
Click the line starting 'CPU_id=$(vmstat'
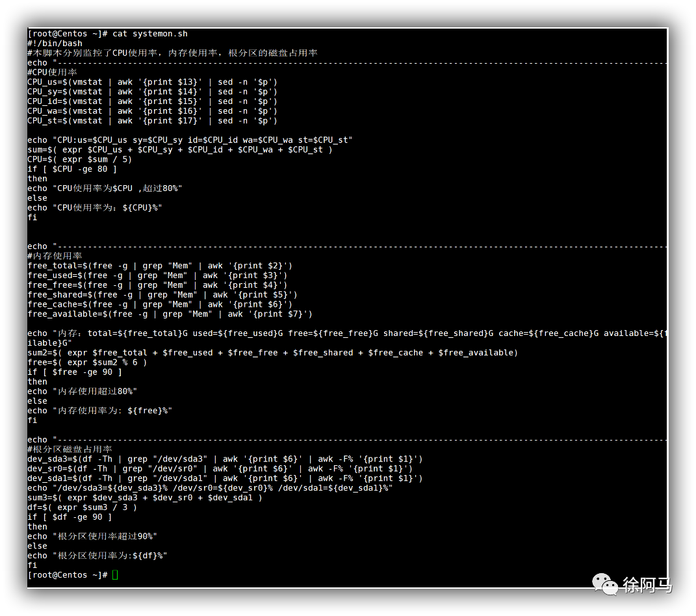(x=152, y=101)
